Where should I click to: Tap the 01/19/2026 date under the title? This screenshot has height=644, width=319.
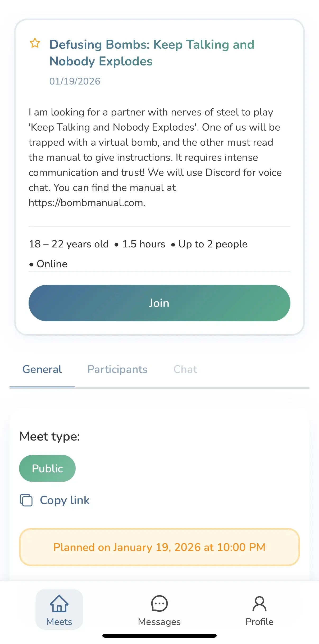tap(75, 81)
